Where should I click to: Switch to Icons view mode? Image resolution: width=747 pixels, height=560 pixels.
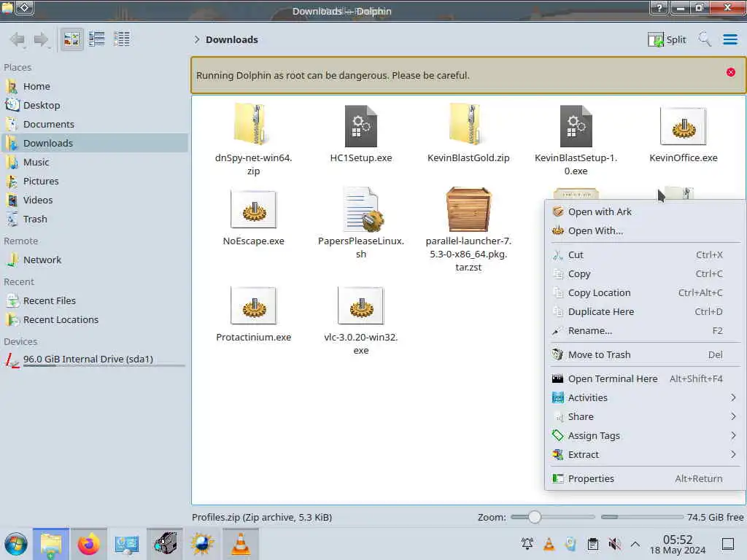(72, 39)
